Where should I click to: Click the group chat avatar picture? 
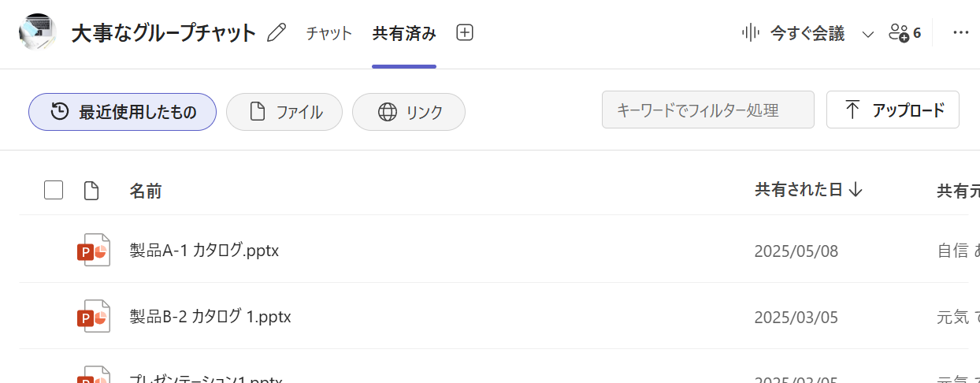pos(37,32)
